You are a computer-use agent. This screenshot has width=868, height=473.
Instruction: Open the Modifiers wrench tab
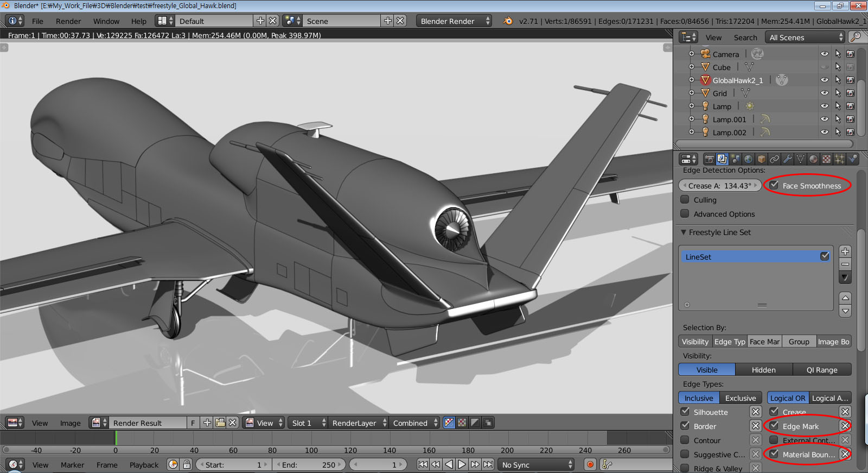click(x=787, y=159)
